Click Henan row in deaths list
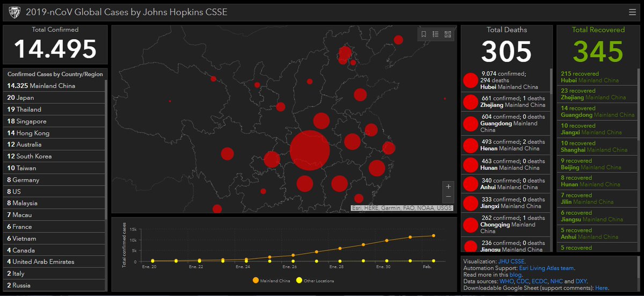This screenshot has height=296, width=644. [506, 145]
